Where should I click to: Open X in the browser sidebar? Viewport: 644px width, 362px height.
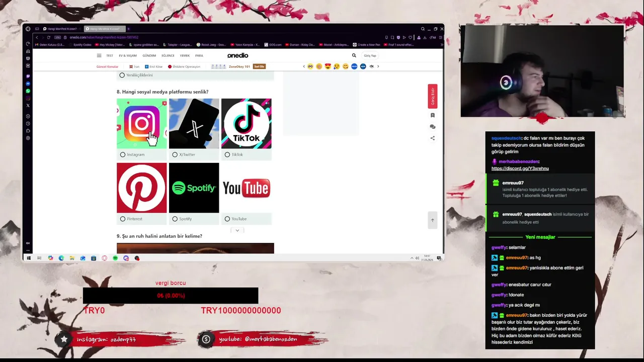pyautogui.click(x=28, y=105)
